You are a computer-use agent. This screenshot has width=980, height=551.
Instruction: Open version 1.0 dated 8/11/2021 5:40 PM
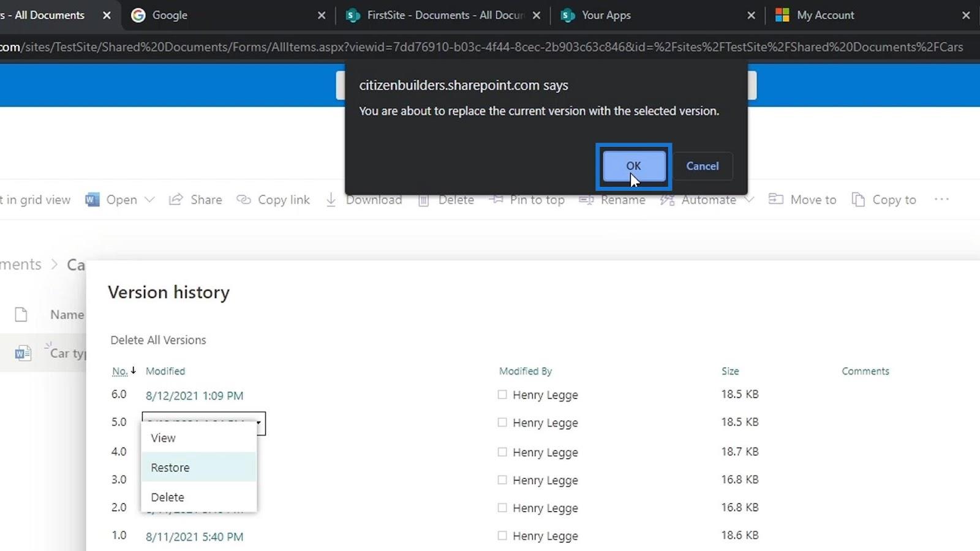[194, 536]
